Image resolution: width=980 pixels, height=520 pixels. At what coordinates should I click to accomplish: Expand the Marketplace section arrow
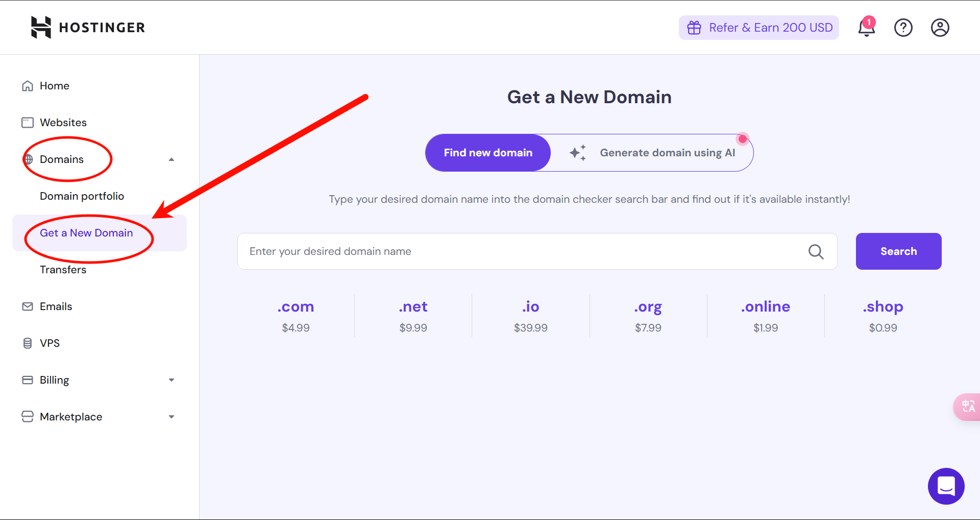[171, 417]
